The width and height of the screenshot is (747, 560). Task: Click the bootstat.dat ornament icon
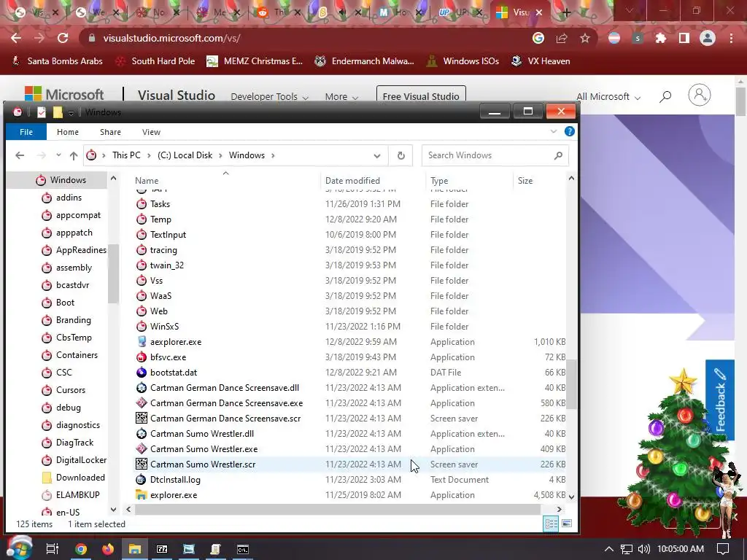[x=142, y=373]
